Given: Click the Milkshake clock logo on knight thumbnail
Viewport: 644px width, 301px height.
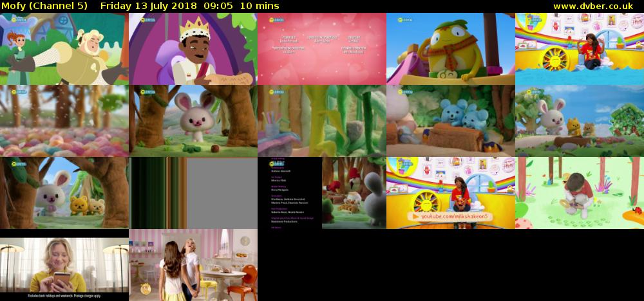Looking at the screenshot, I should 19,19.
